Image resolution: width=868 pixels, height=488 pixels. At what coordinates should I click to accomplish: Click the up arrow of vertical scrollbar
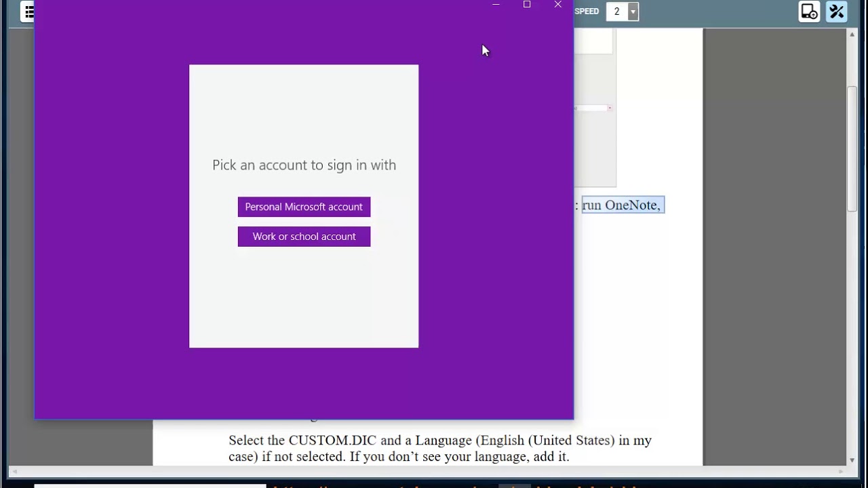(x=852, y=34)
